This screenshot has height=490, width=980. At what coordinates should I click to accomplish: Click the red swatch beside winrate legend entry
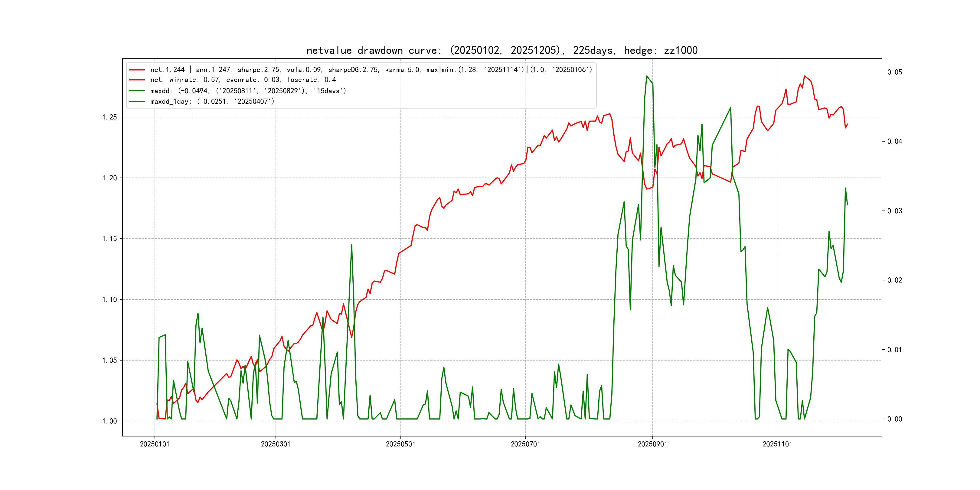point(137,80)
